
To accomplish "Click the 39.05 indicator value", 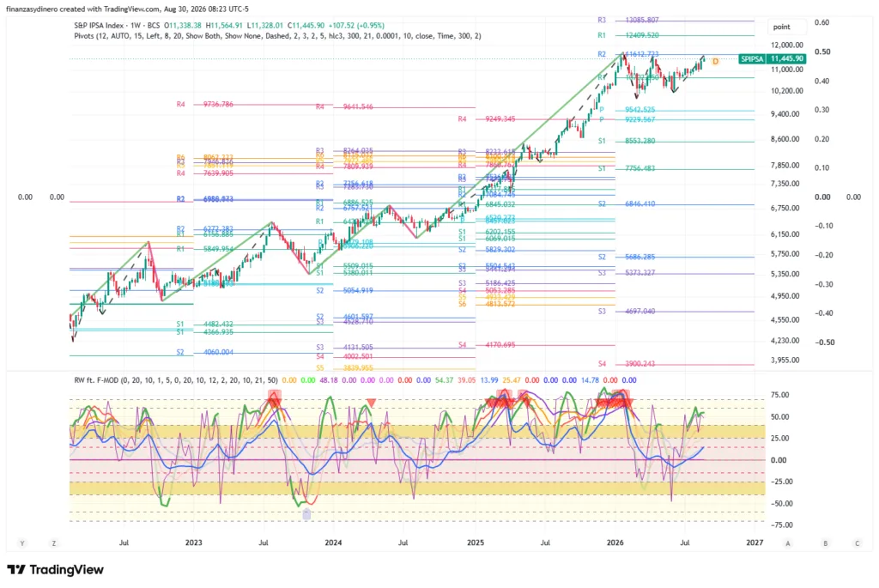I will pyautogui.click(x=466, y=380).
